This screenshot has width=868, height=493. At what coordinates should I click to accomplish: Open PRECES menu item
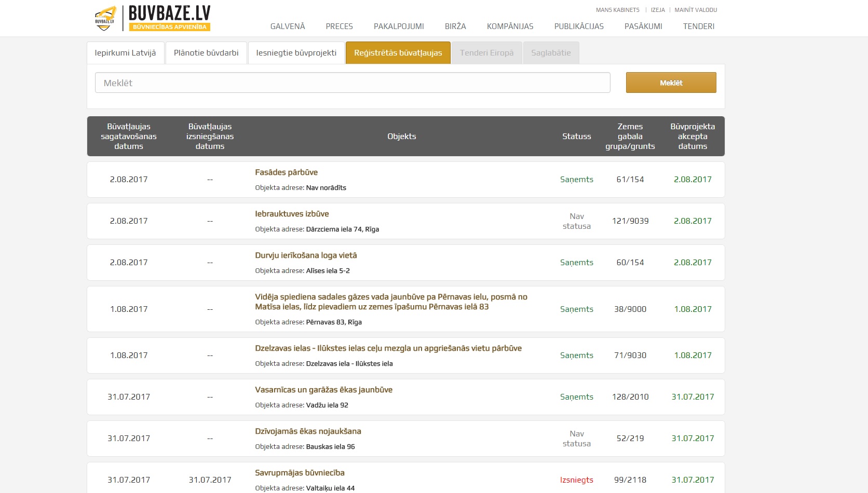340,26
